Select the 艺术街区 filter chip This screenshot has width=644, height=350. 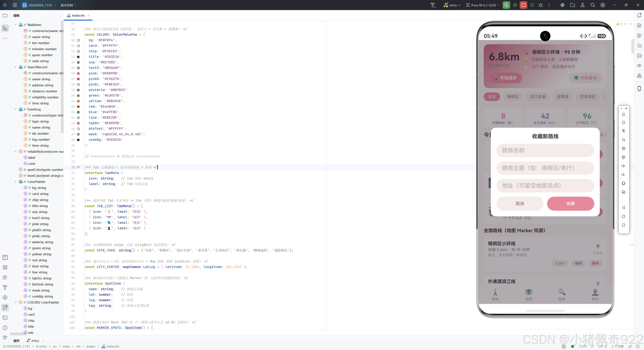point(587,97)
